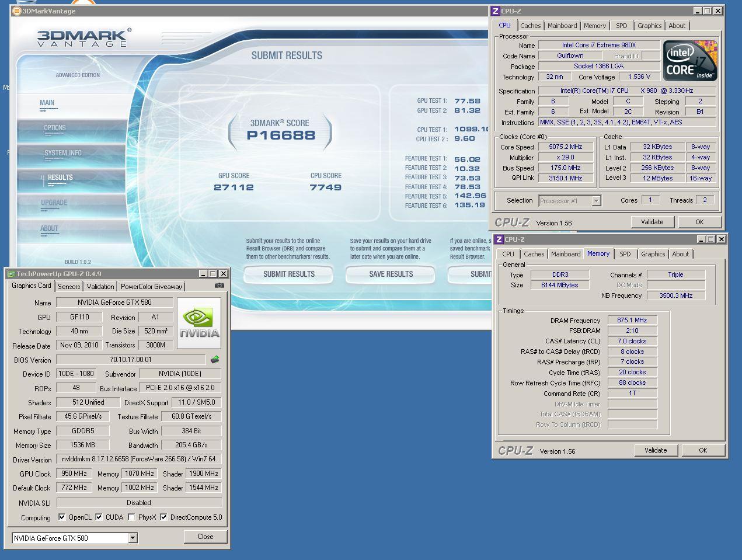Open the About tab in lower CPU-Z

coord(681,254)
